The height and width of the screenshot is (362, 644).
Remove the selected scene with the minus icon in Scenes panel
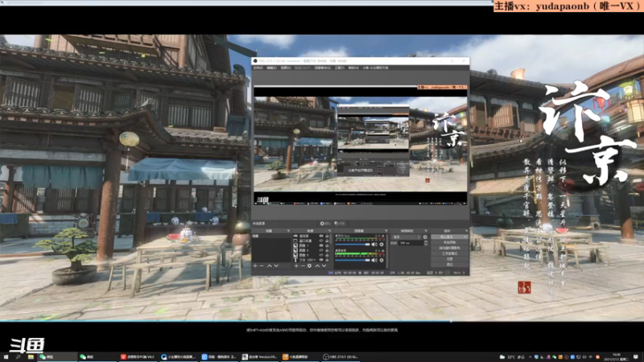pos(262,266)
